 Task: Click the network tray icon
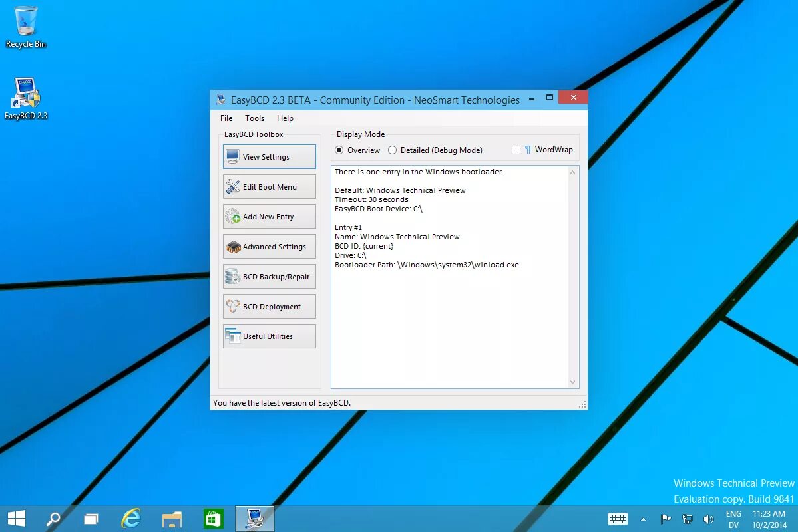pyautogui.click(x=687, y=519)
